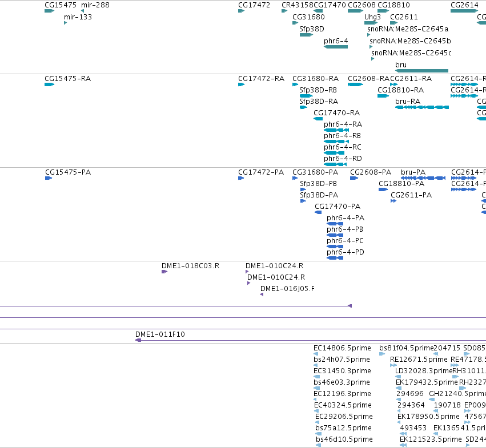
Task: Click snoRNA:Me28S-C2645c label
Action: [411, 53]
